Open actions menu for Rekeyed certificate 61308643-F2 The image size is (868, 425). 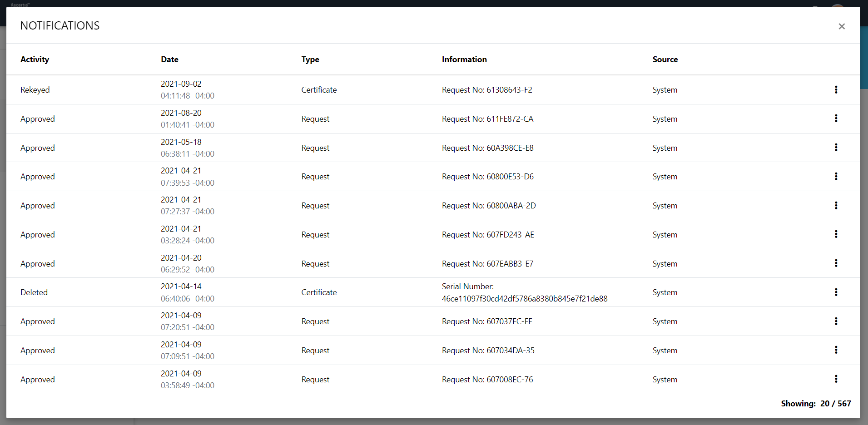[836, 90]
